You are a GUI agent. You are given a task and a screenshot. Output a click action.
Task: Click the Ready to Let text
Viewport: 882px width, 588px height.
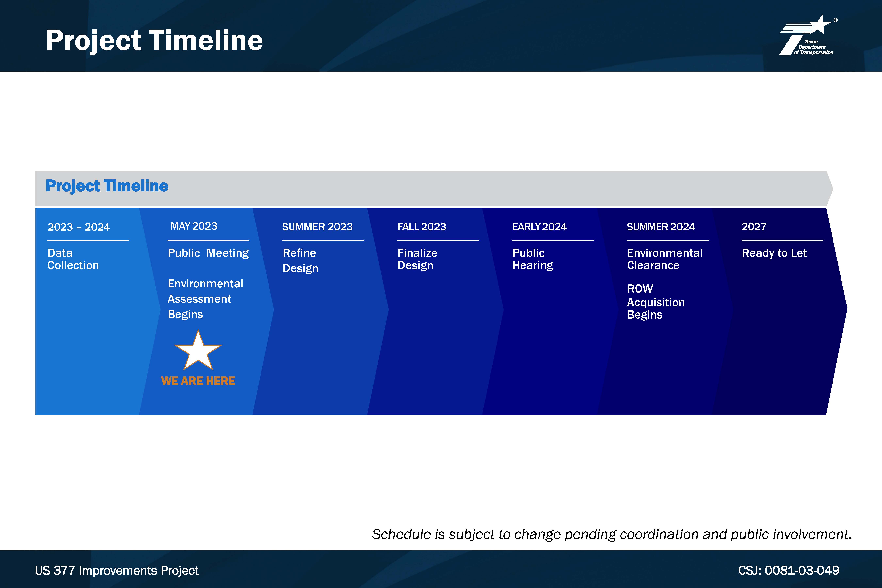tap(774, 253)
